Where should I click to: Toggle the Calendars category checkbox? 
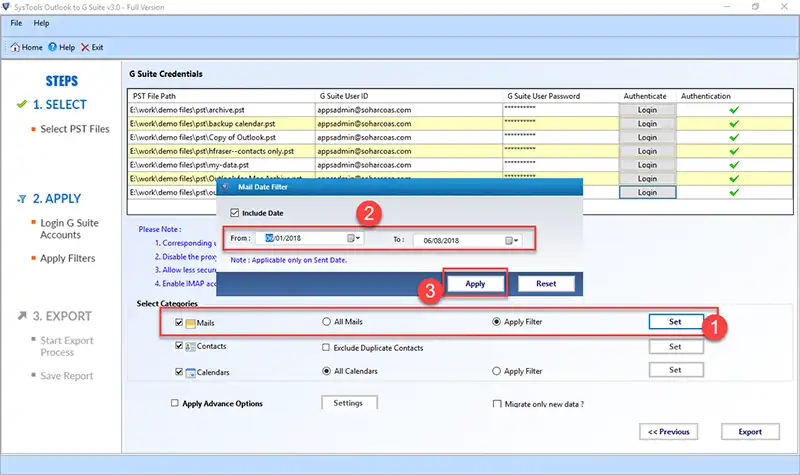[179, 372]
